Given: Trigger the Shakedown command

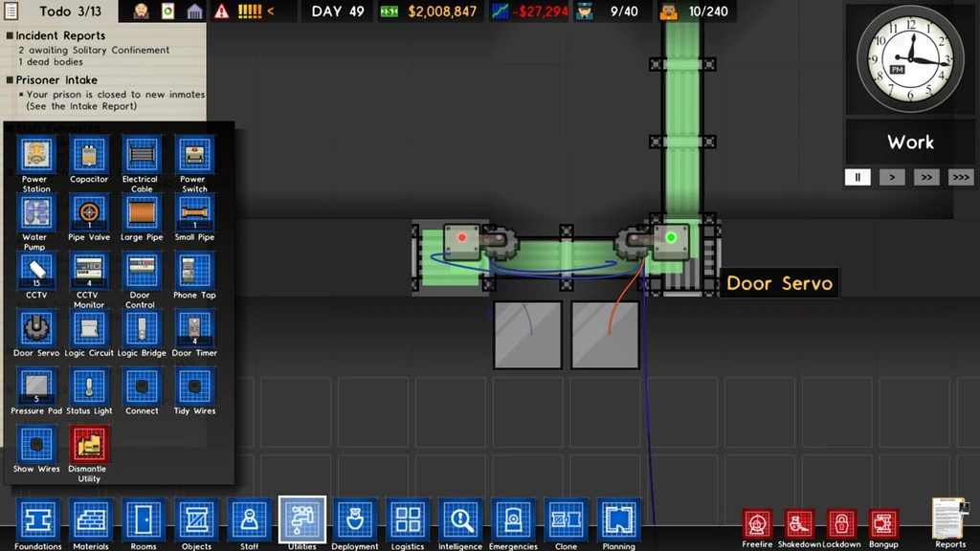Looking at the screenshot, I should [x=799, y=524].
